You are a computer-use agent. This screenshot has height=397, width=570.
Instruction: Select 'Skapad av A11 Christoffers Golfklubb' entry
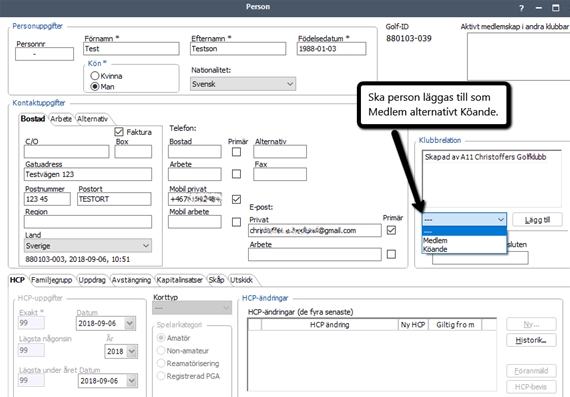tap(485, 157)
